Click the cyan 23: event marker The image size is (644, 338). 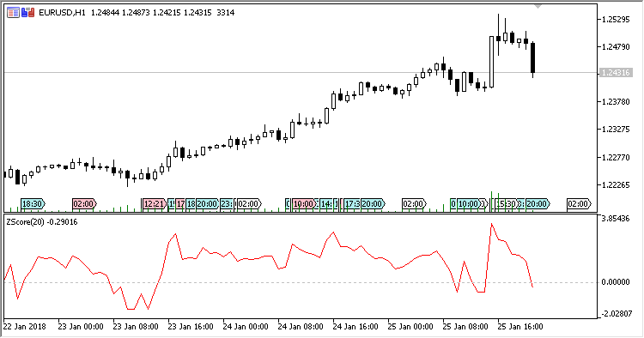click(x=227, y=204)
